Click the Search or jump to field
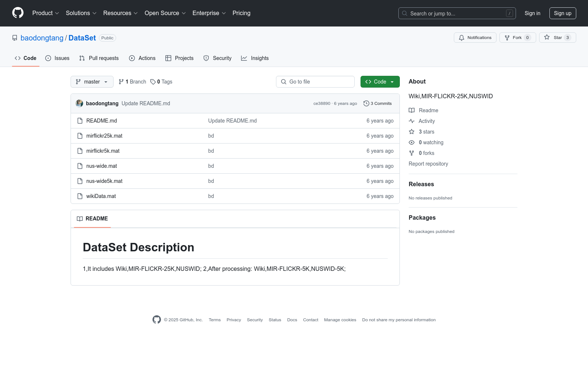This screenshot has width=588, height=368. (x=457, y=13)
